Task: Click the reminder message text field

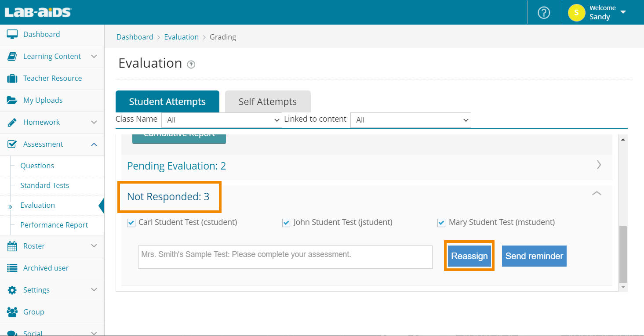Action: 285,257
